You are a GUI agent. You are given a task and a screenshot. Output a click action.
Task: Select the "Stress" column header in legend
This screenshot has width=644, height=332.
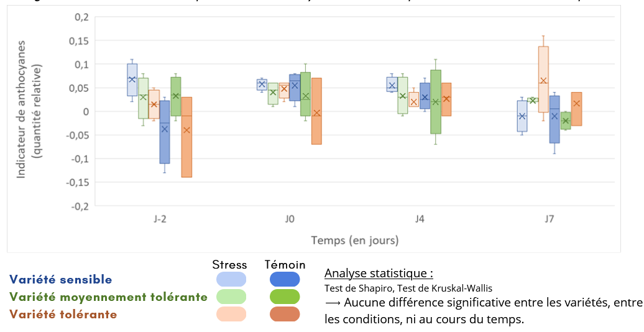point(229,264)
